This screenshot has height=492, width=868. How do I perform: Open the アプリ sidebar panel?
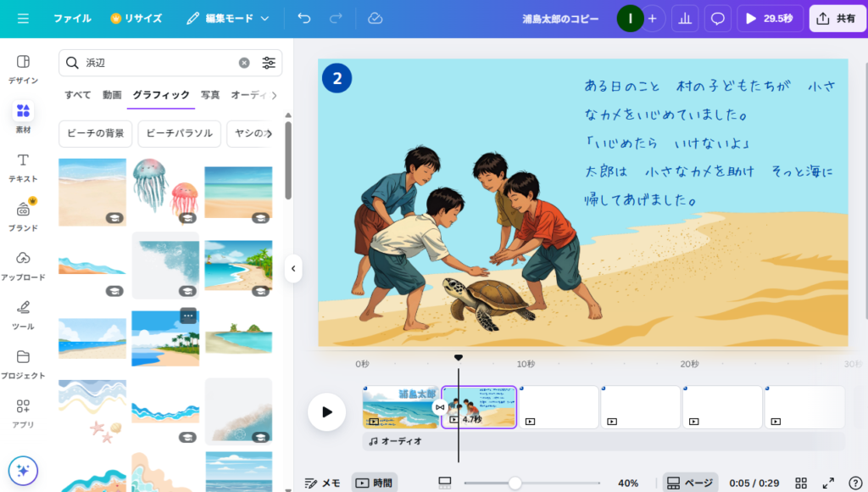(23, 413)
